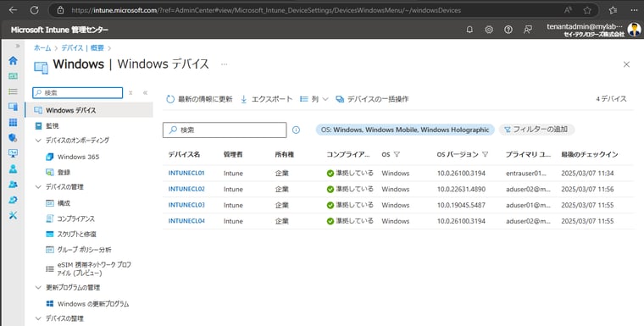The height and width of the screenshot is (326, 644).
Task: Click デバイス | 概要 breadcrumb link
Action: [82, 48]
